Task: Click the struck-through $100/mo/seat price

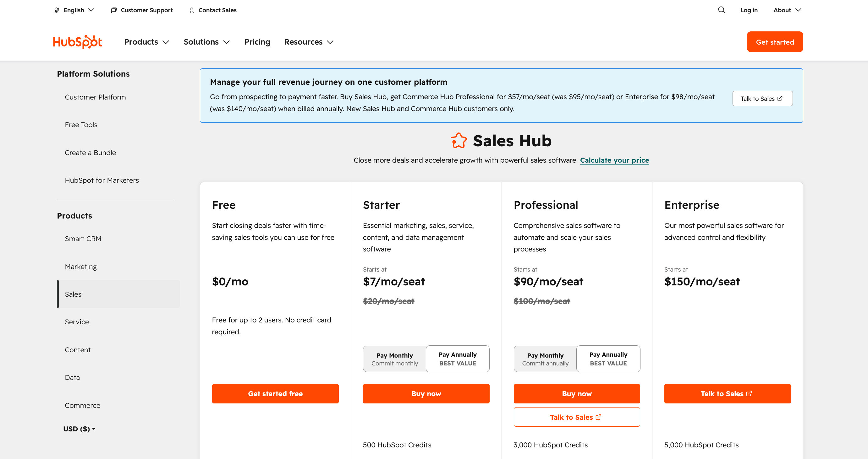Action: [542, 301]
